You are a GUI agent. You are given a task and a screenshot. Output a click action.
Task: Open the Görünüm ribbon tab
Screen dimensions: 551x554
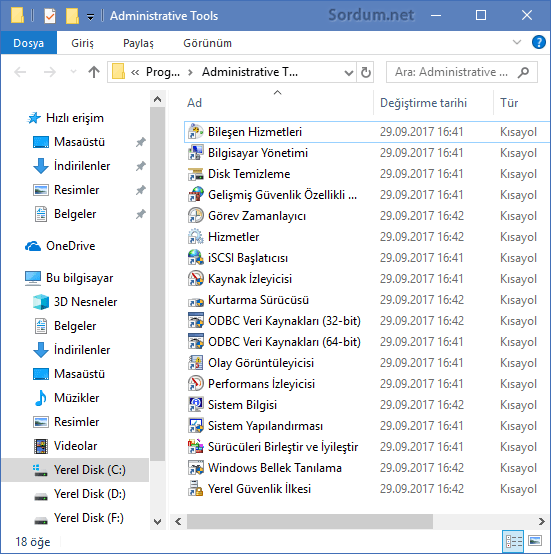pos(207,43)
